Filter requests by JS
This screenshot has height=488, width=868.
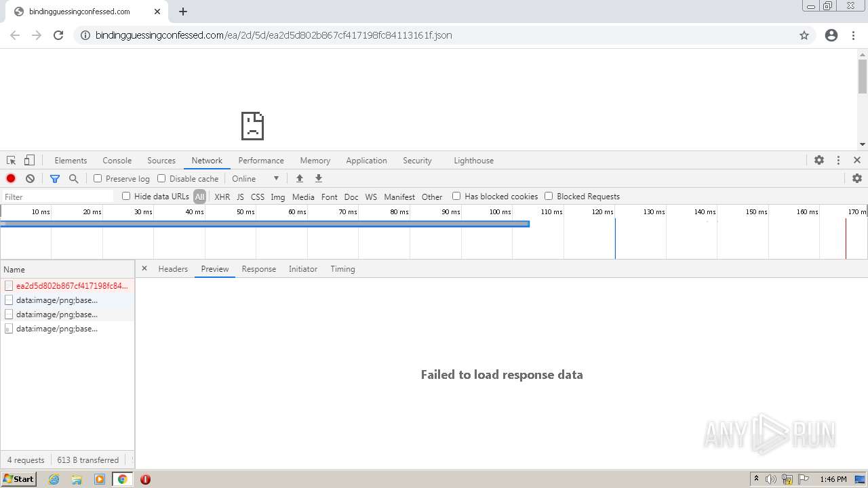tap(240, 197)
